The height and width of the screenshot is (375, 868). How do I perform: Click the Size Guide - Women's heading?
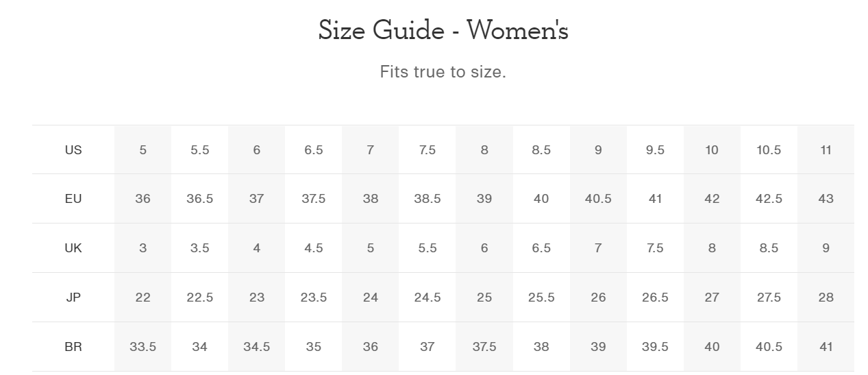coord(443,30)
